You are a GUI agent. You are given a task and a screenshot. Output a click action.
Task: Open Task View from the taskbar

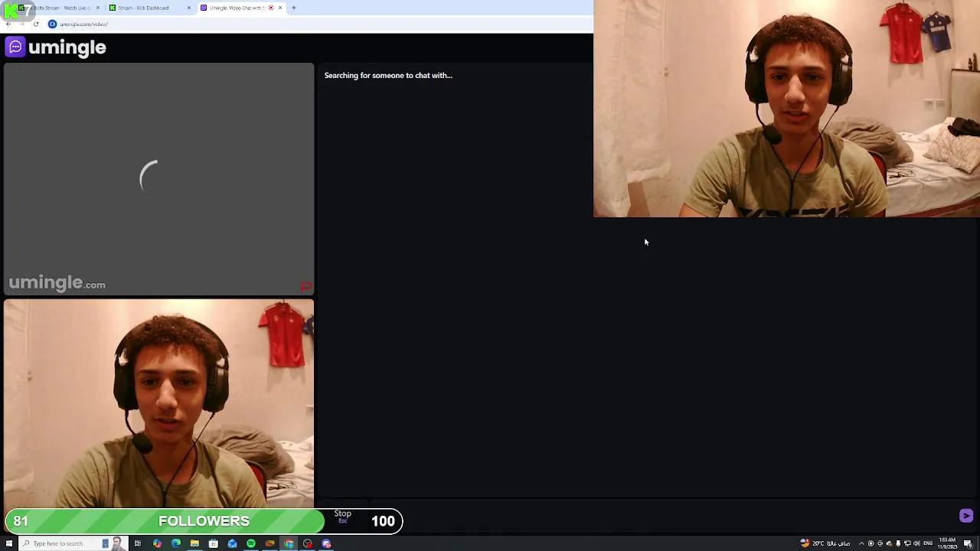pyautogui.click(x=138, y=543)
